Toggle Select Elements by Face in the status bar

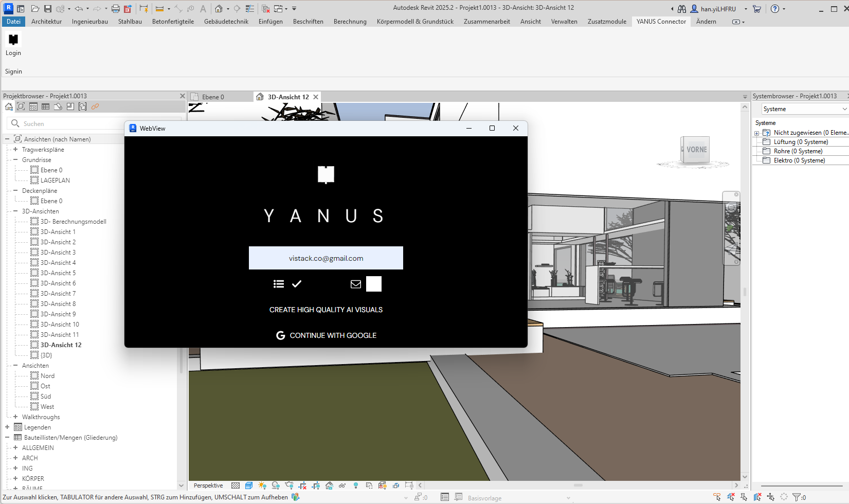click(757, 497)
